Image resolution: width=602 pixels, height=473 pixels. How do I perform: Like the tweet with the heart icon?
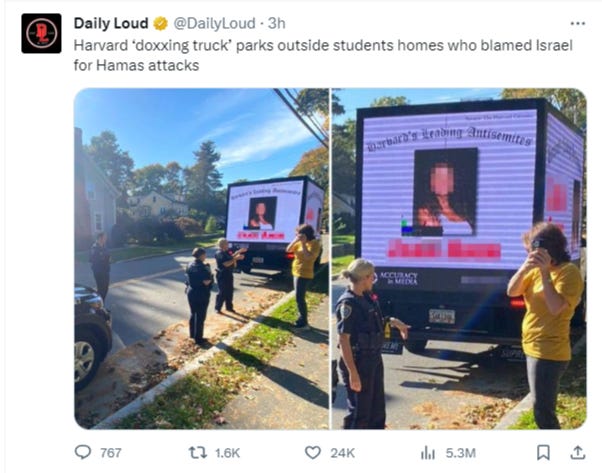313,453
